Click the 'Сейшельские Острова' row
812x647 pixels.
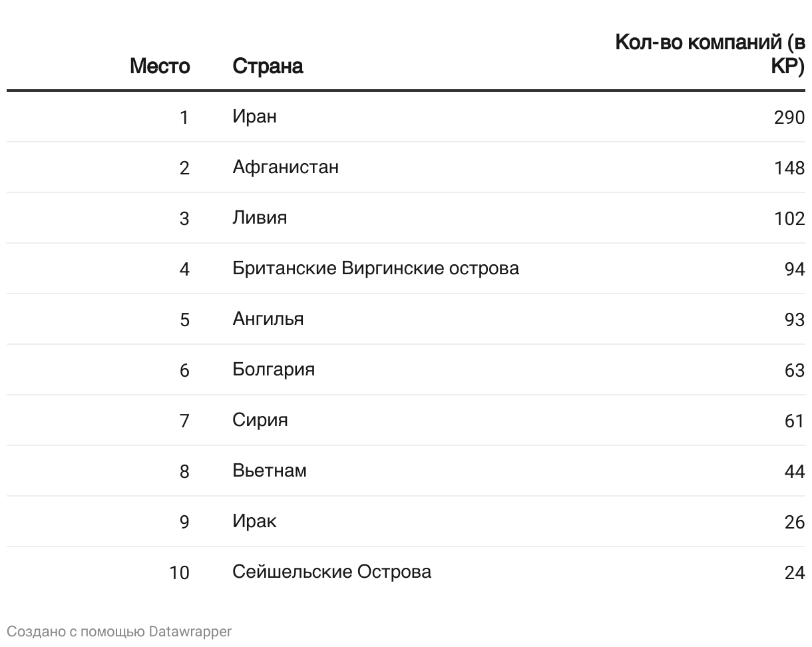tap(406, 572)
